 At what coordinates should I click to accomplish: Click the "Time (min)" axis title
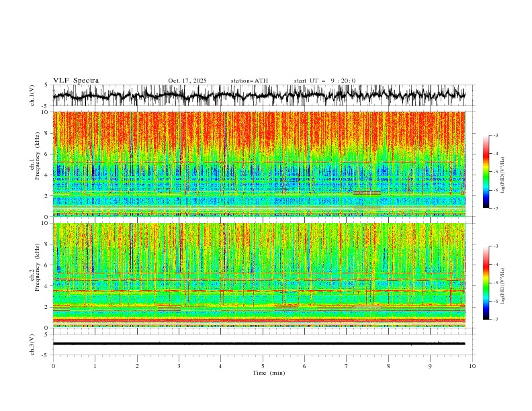pyautogui.click(x=269, y=373)
